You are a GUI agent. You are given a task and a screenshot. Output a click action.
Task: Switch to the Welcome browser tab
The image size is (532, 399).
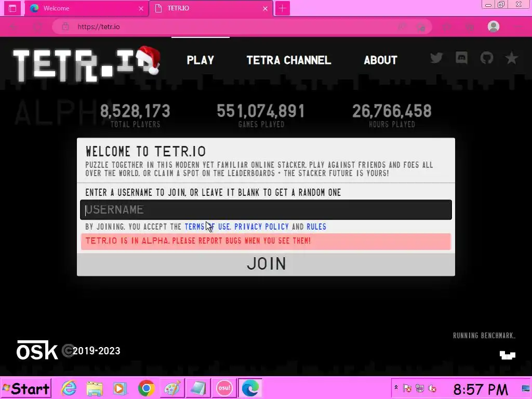87,8
